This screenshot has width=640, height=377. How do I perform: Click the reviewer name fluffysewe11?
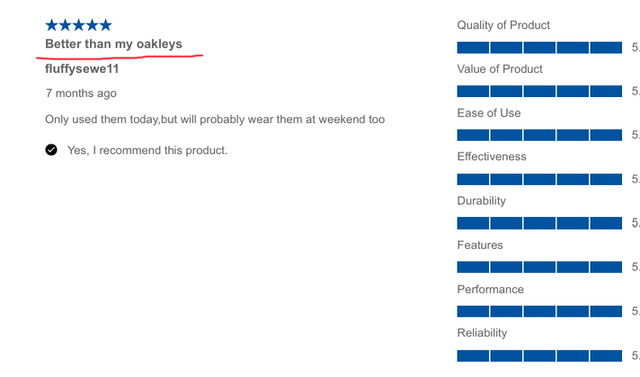82,69
